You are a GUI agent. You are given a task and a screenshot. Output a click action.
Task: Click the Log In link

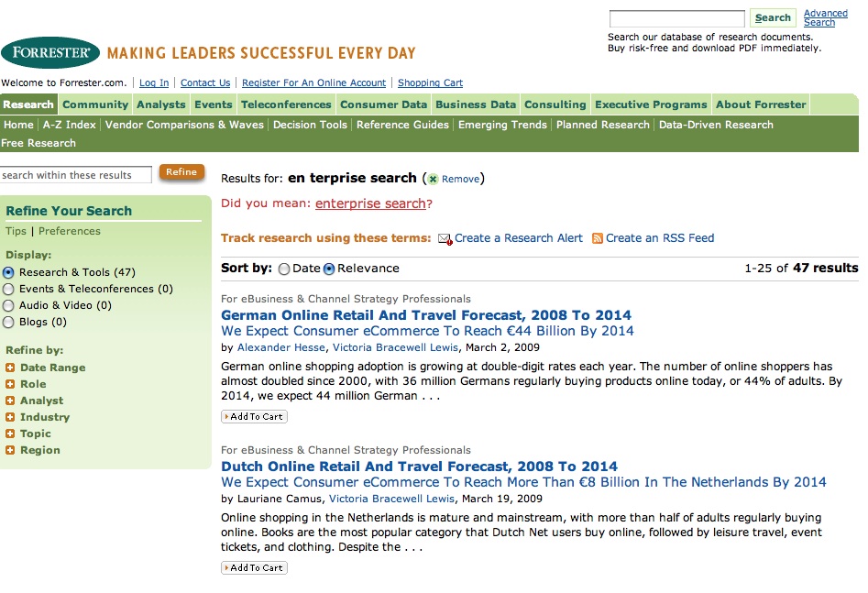pos(154,83)
